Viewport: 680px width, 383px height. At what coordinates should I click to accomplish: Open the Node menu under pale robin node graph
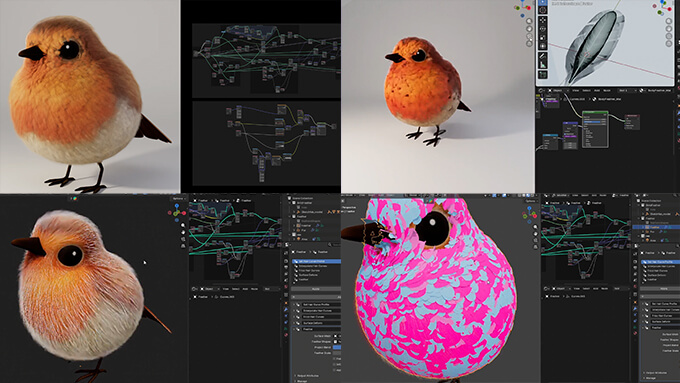[x=255, y=289]
